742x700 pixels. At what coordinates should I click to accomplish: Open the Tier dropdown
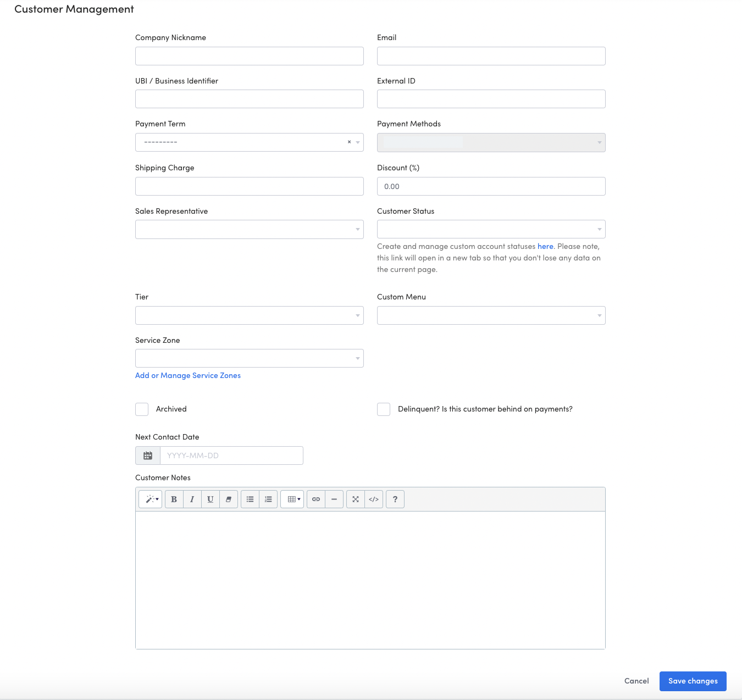click(250, 315)
